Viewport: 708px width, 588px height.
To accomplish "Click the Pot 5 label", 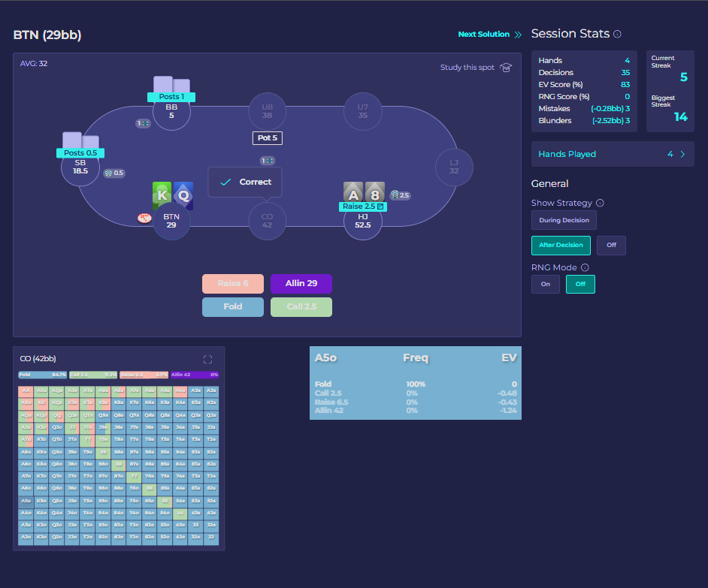I will coord(268,138).
